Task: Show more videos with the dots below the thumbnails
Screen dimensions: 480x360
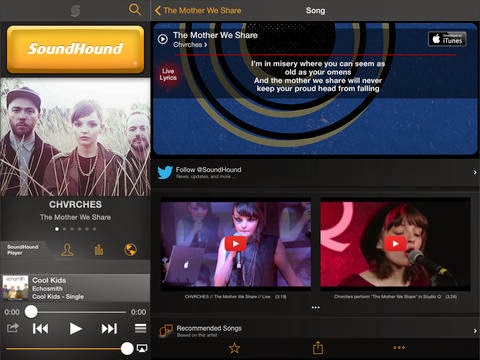Action: pos(315,307)
